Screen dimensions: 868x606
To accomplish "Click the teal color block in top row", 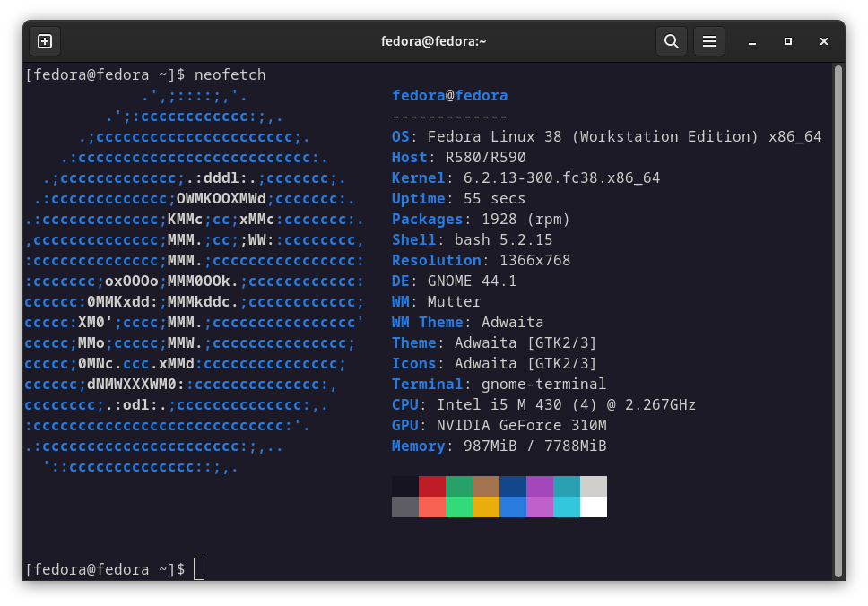I will click(x=567, y=487).
